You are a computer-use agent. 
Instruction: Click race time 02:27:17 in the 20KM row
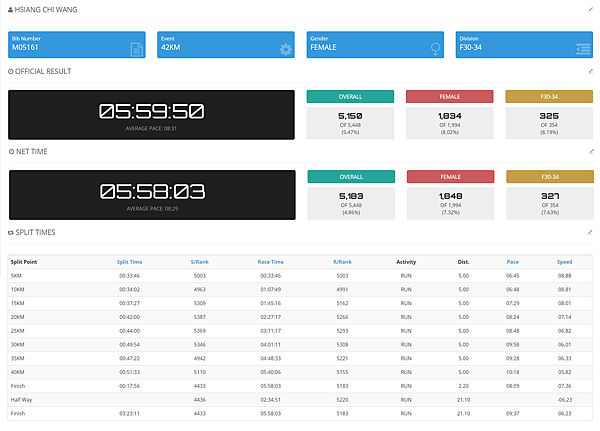pyautogui.click(x=271, y=317)
